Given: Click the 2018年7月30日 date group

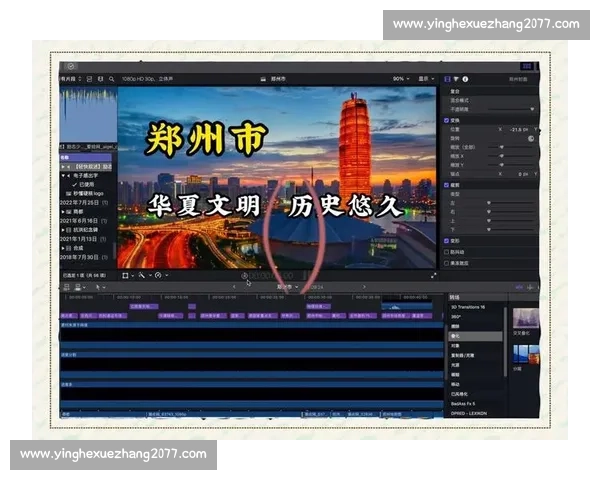Looking at the screenshot, I should tap(84, 257).
